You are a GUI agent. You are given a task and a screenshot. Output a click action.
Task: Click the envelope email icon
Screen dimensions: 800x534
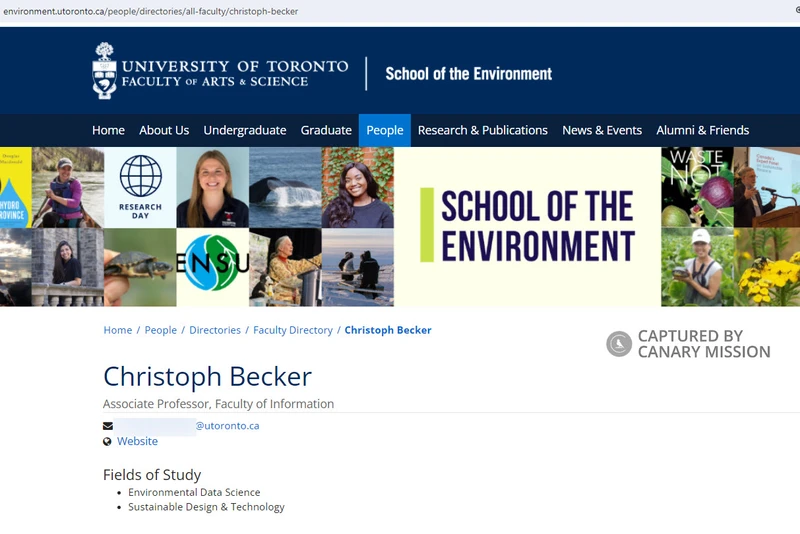click(108, 426)
